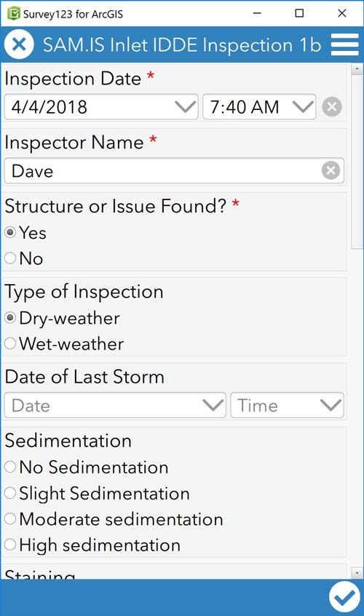The height and width of the screenshot is (616, 364).
Task: Clear the Inspector Name field
Action: click(x=331, y=170)
